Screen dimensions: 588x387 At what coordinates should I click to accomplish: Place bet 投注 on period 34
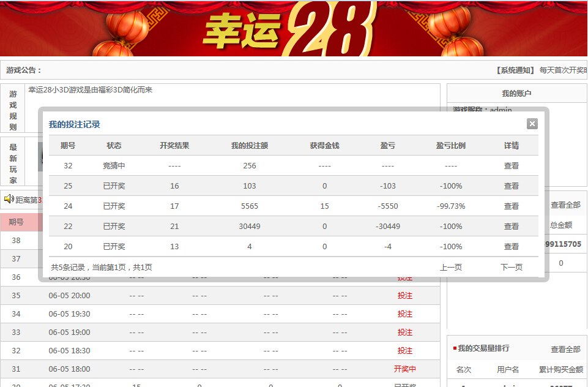click(405, 314)
